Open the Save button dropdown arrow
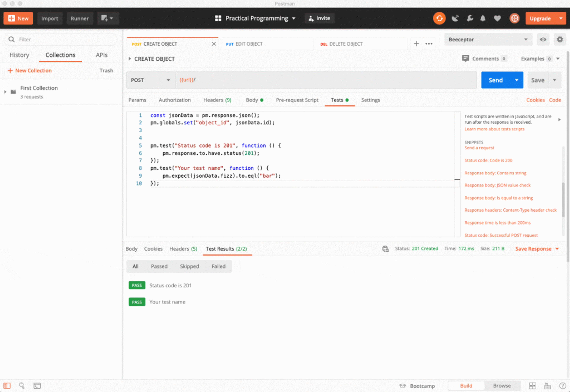This screenshot has width=570, height=392. coord(555,80)
